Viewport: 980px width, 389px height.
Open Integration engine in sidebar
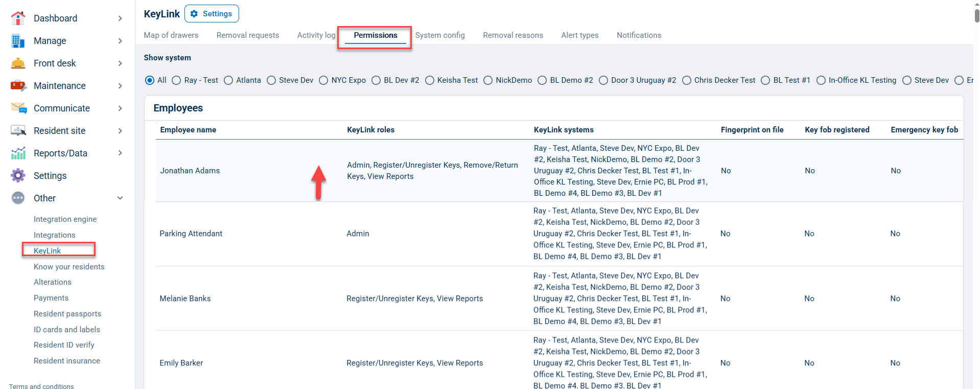click(65, 219)
